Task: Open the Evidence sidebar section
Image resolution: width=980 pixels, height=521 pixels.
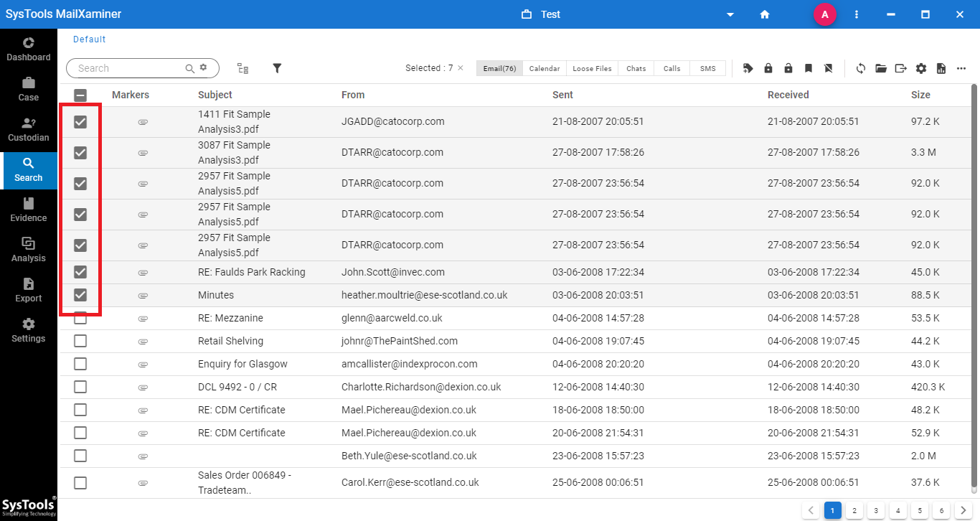Action: pos(29,210)
